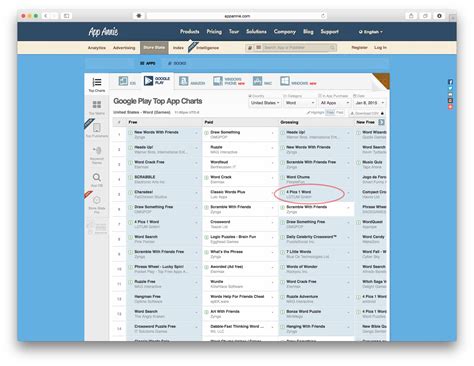Open the Blog link
The height and width of the screenshot is (366, 474).
(x=308, y=32)
